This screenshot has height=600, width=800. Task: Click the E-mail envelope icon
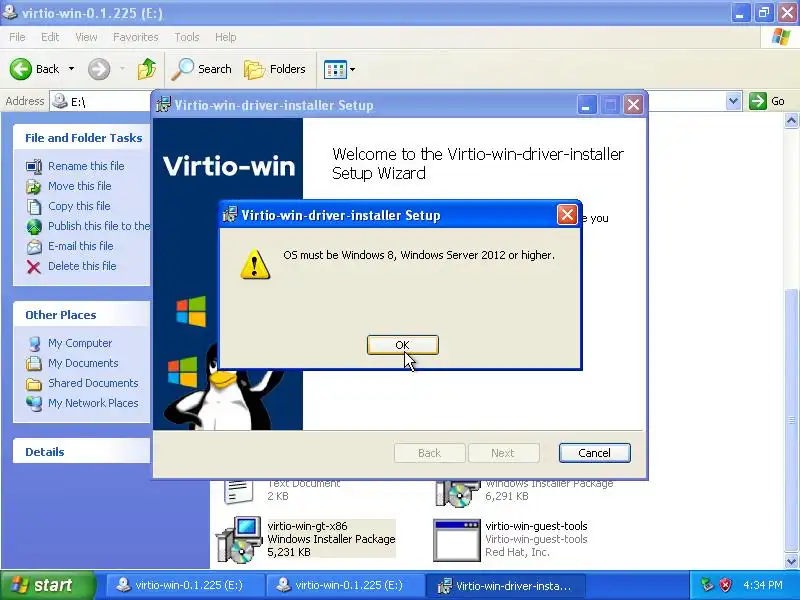34,247
